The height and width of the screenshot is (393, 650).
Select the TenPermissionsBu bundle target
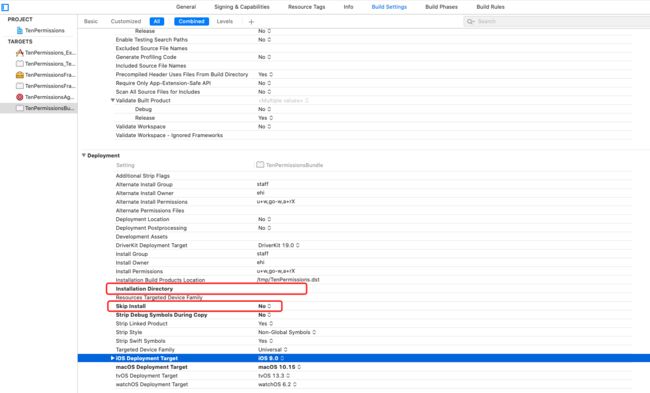[x=39, y=108]
